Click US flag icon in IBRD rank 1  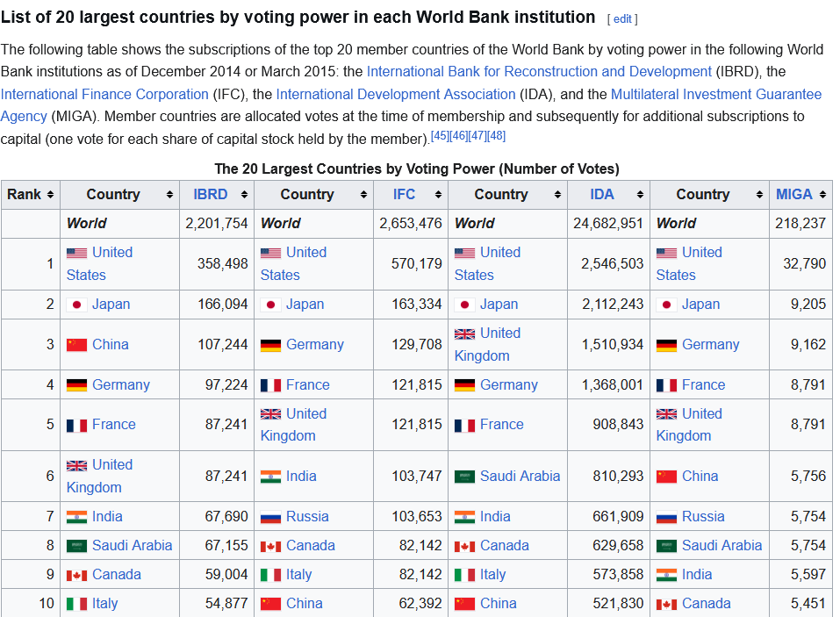click(x=76, y=254)
